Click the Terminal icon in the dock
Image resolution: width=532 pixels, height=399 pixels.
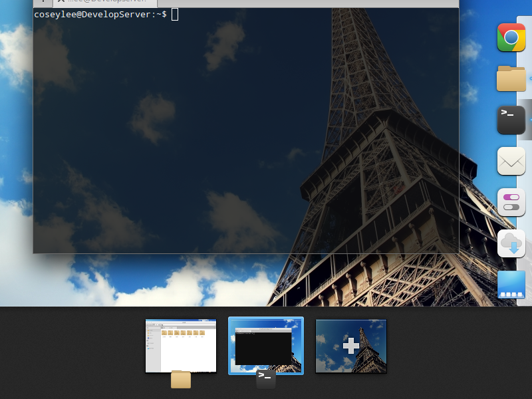click(x=511, y=120)
